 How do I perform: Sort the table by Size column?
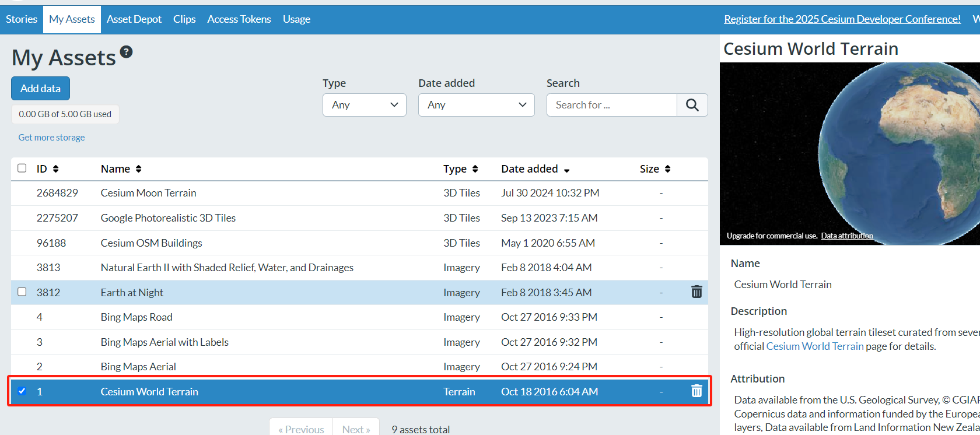[655, 169]
